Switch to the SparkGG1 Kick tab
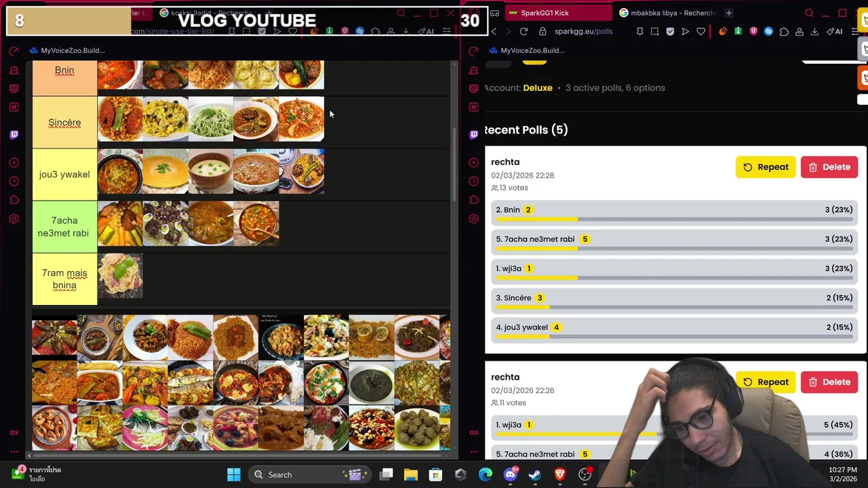The image size is (868, 488). (557, 13)
